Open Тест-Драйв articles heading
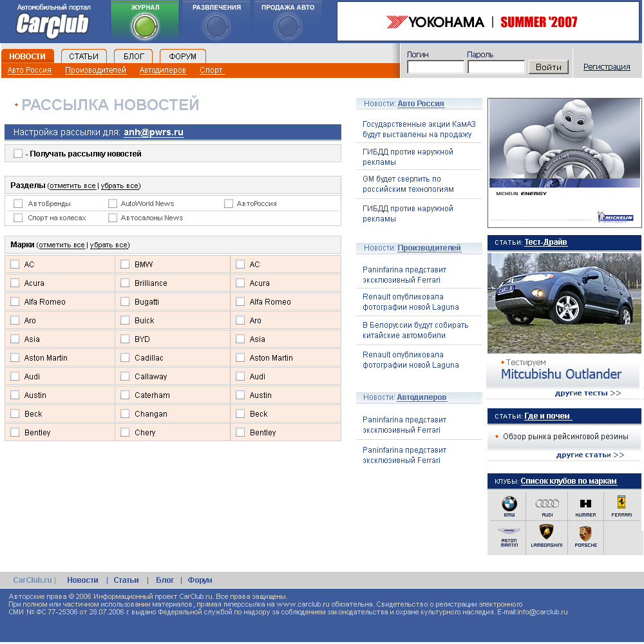 coord(546,242)
